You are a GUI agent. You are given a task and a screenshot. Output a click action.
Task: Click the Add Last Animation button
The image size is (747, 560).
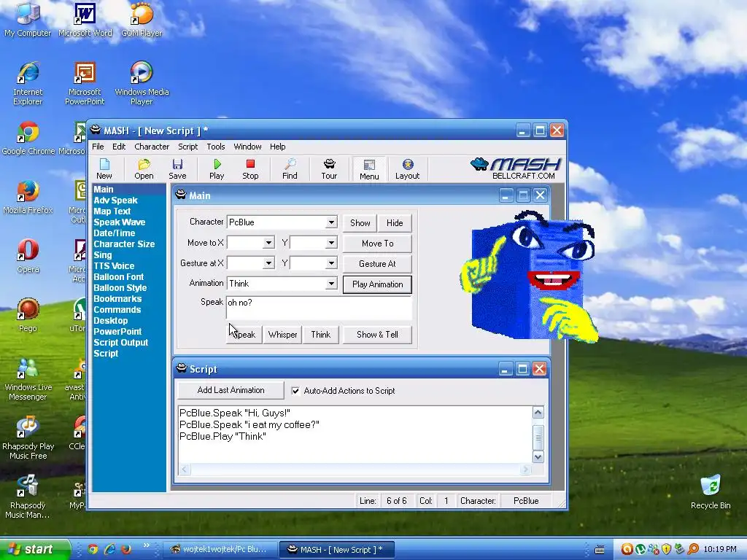(231, 391)
